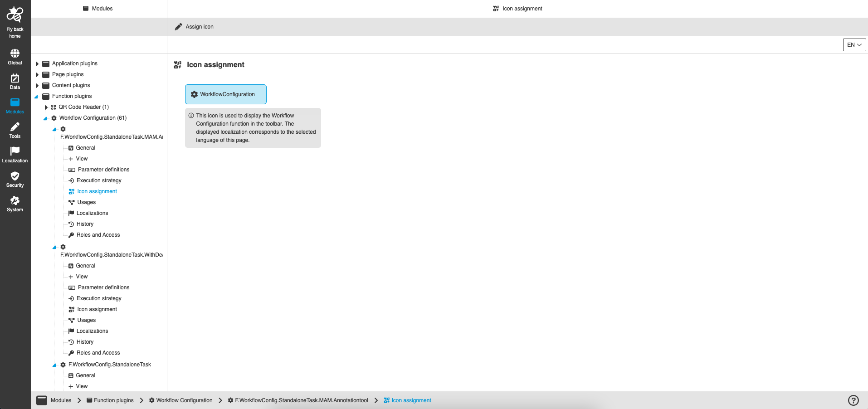This screenshot has width=868, height=409.
Task: Expand Content plugins tree node
Action: [x=37, y=86]
